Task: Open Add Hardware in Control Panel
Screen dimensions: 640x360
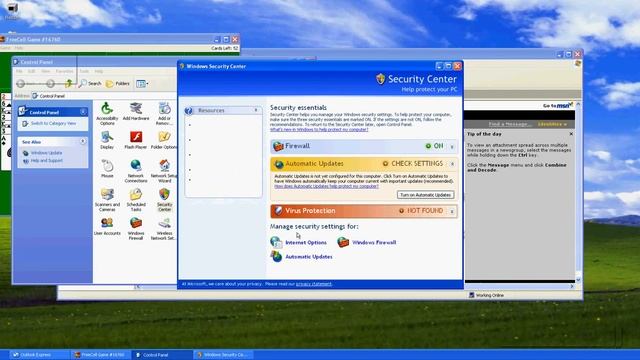Action: [136, 111]
